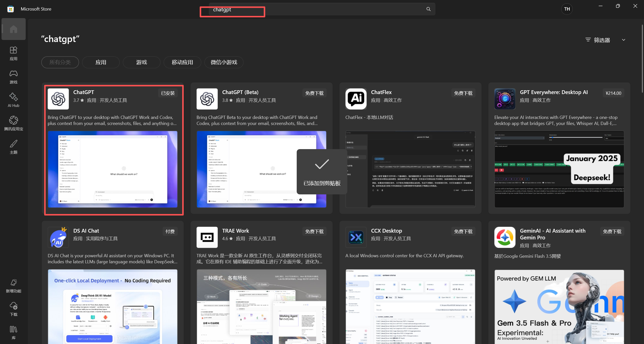The height and width of the screenshot is (344, 644).
Task: Click the ChatGPT app icon
Action: point(58,99)
